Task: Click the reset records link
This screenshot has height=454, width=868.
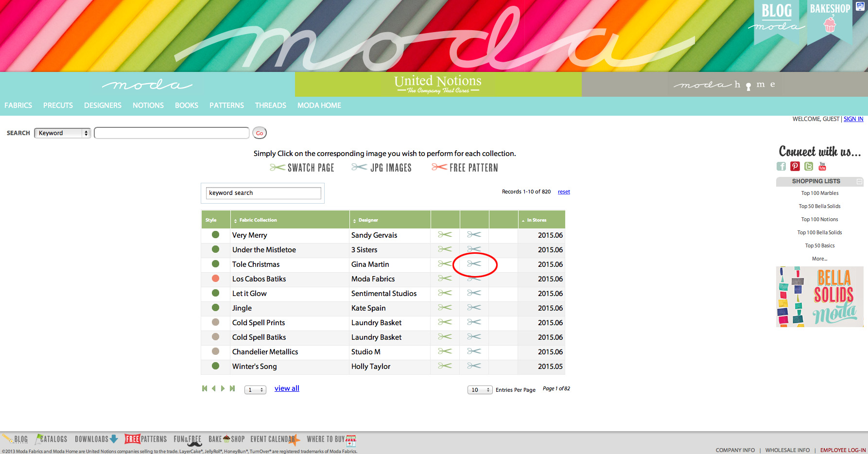Action: (x=564, y=192)
